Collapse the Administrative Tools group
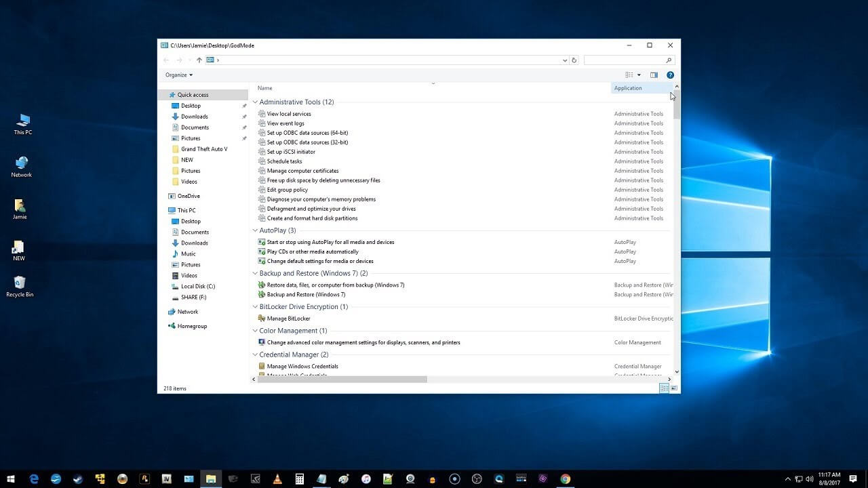The height and width of the screenshot is (488, 868). (256, 102)
